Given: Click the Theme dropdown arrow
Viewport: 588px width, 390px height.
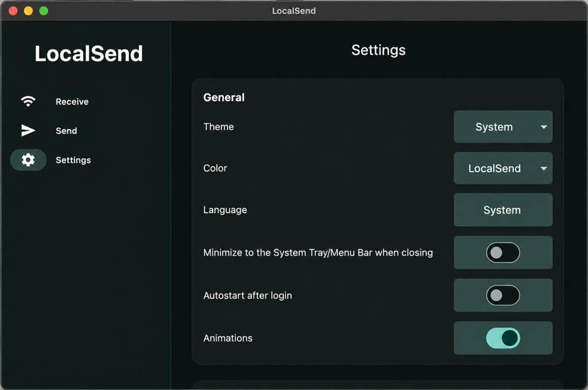Looking at the screenshot, I should tap(543, 127).
